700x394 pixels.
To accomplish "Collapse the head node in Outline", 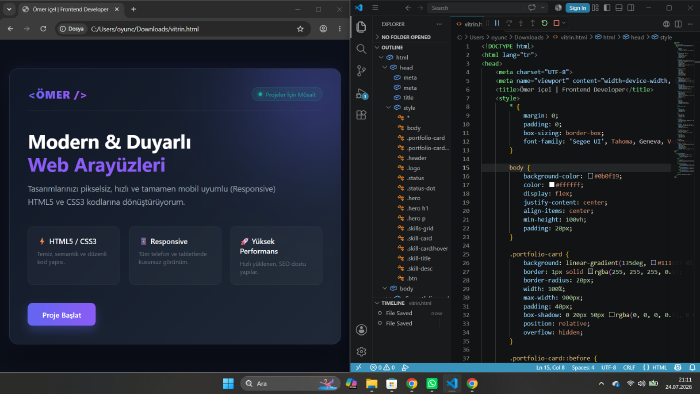I will click(385, 67).
